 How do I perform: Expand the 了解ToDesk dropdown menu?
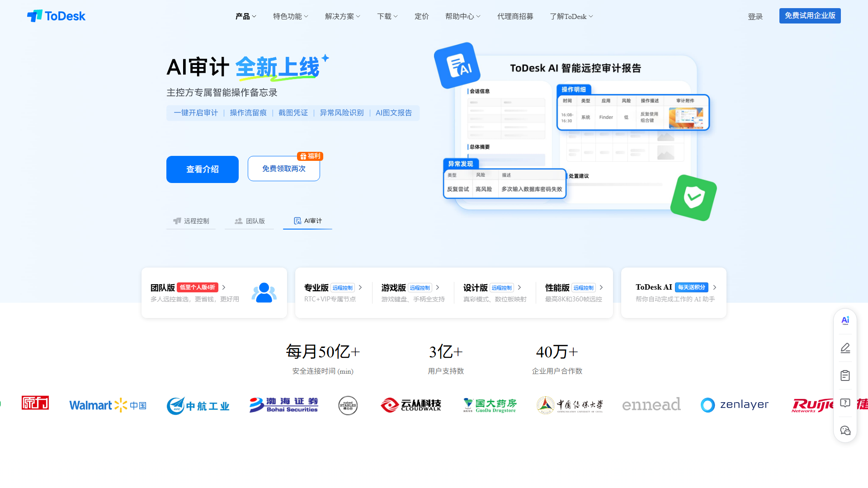coord(571,16)
